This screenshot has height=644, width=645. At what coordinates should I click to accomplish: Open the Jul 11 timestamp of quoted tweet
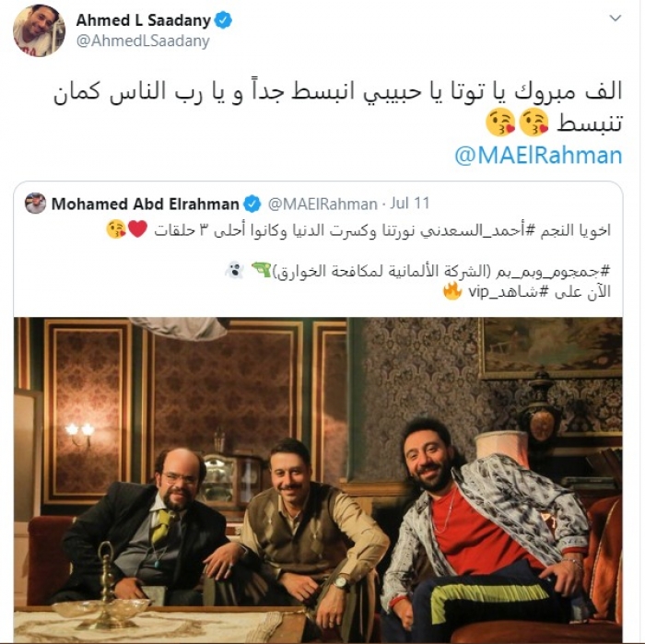click(x=409, y=204)
